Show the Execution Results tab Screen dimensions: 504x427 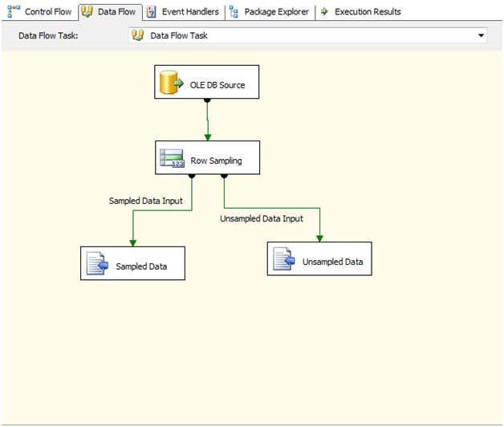[368, 12]
